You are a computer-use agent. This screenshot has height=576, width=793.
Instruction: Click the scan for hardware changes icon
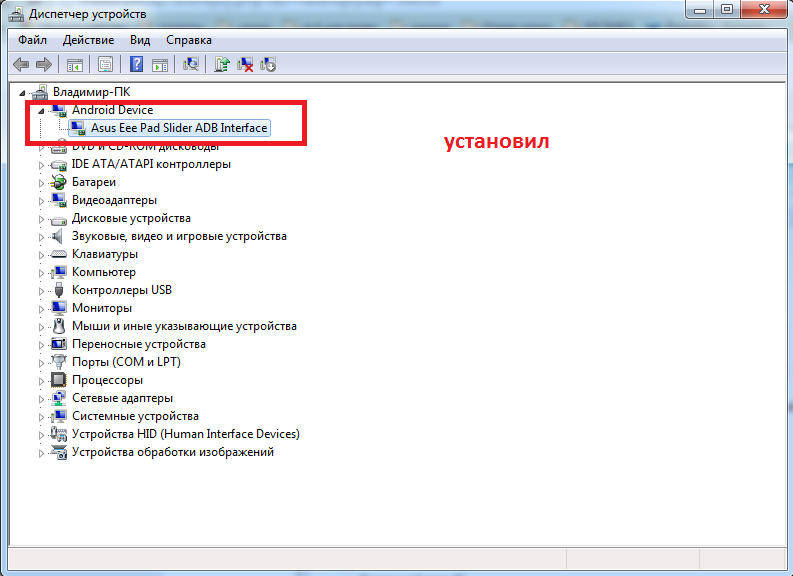point(191,65)
